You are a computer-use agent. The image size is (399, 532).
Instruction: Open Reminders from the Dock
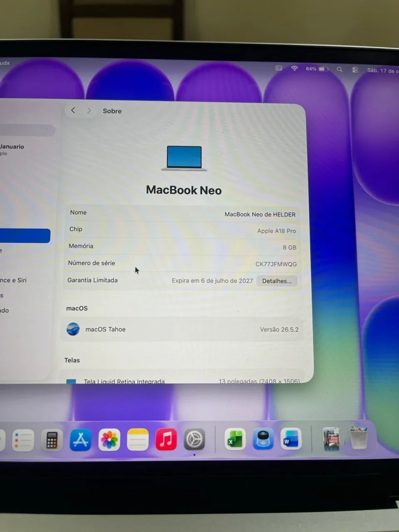pyautogui.click(x=23, y=440)
